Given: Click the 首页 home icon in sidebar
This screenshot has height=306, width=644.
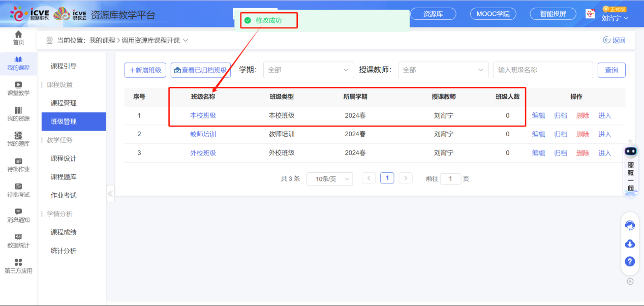Looking at the screenshot, I should pyautogui.click(x=18, y=35).
